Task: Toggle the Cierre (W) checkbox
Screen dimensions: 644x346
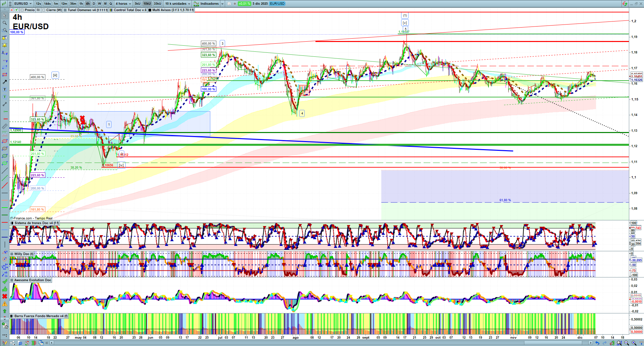Action: pos(44,10)
